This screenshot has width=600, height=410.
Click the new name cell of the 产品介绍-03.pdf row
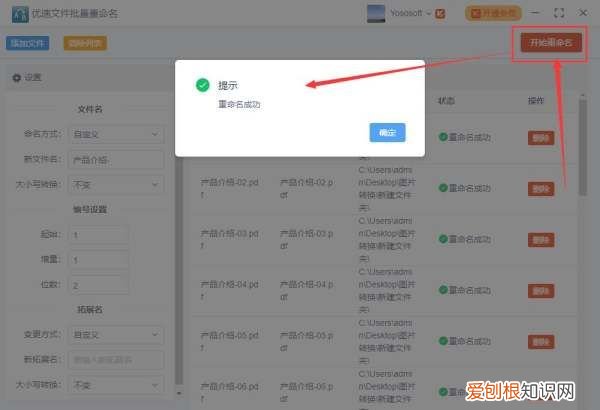point(307,239)
